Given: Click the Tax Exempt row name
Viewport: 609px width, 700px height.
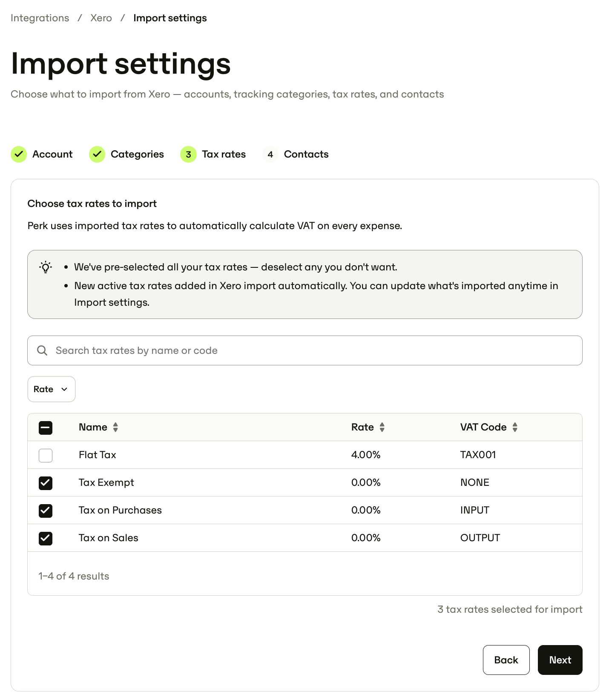Looking at the screenshot, I should tap(106, 482).
